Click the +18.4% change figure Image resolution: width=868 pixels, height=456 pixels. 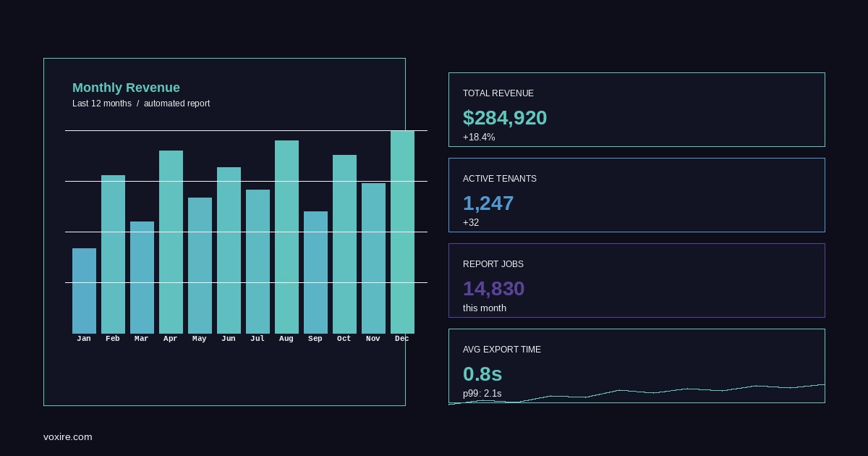479,137
